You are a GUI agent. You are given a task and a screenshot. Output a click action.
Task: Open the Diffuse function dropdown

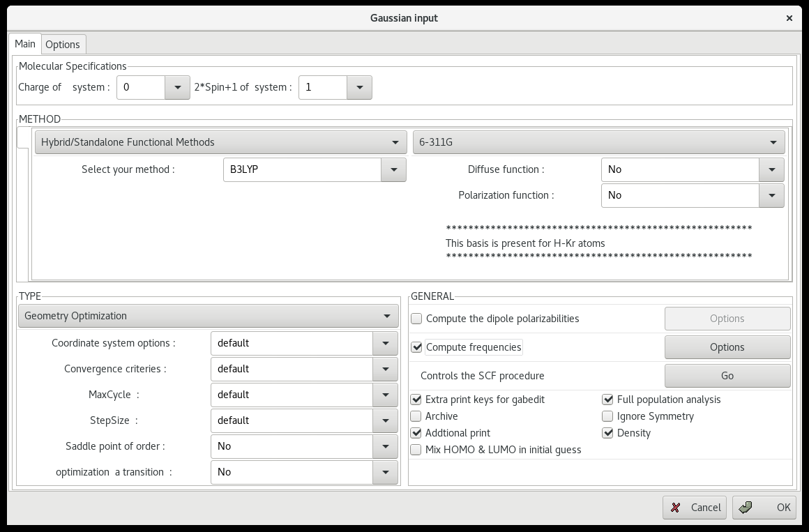click(771, 169)
